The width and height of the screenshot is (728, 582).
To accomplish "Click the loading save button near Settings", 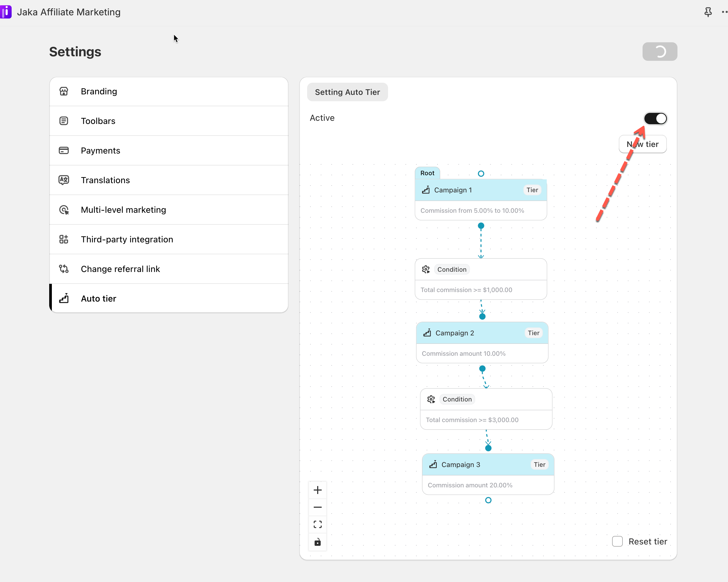I will (659, 52).
